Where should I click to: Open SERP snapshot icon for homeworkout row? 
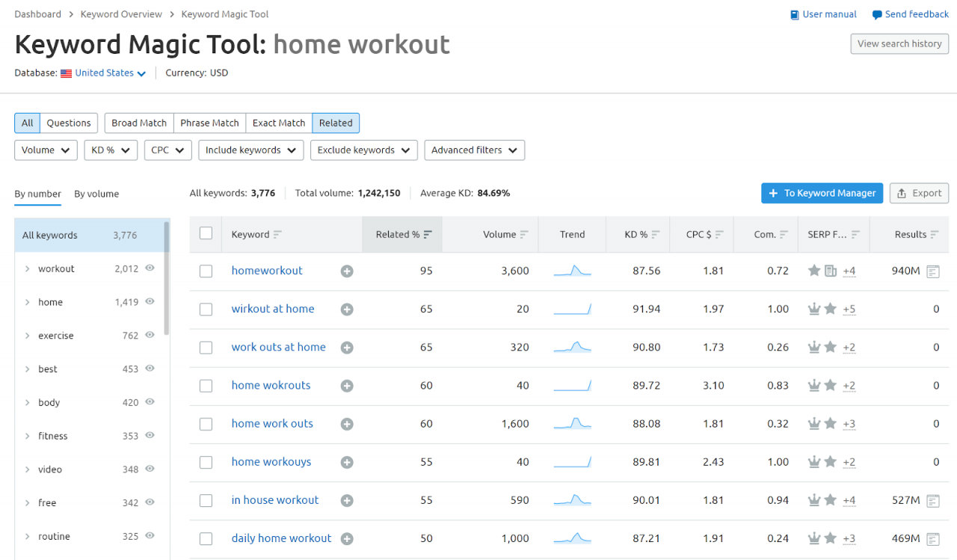click(933, 271)
